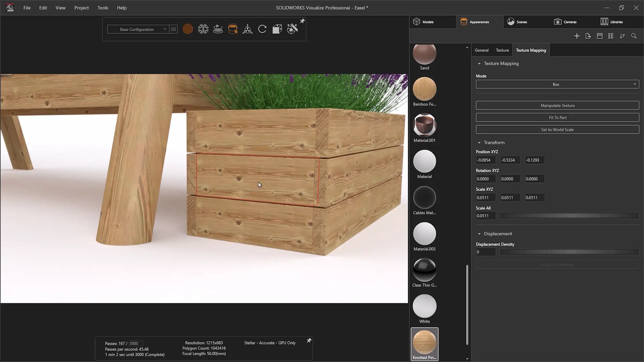This screenshot has width=644, height=362.
Task: Select the object manipulation triangle tool
Action: (248, 29)
